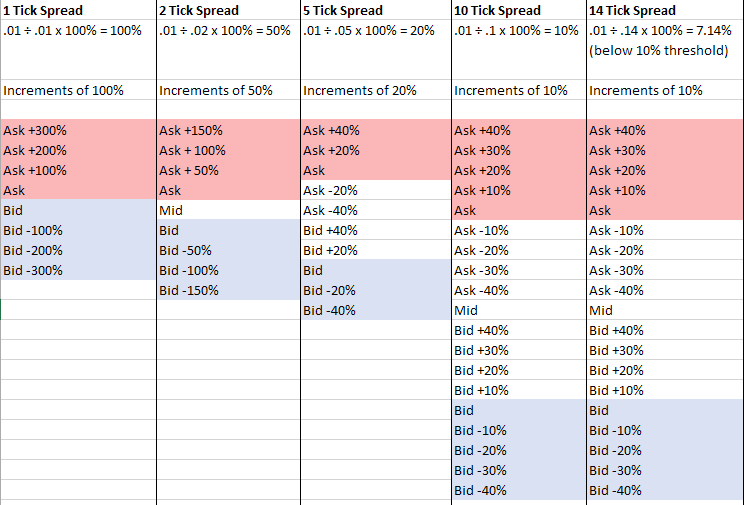
Task: Select the "1 Tick Spread" header cell
Action: 42,11
